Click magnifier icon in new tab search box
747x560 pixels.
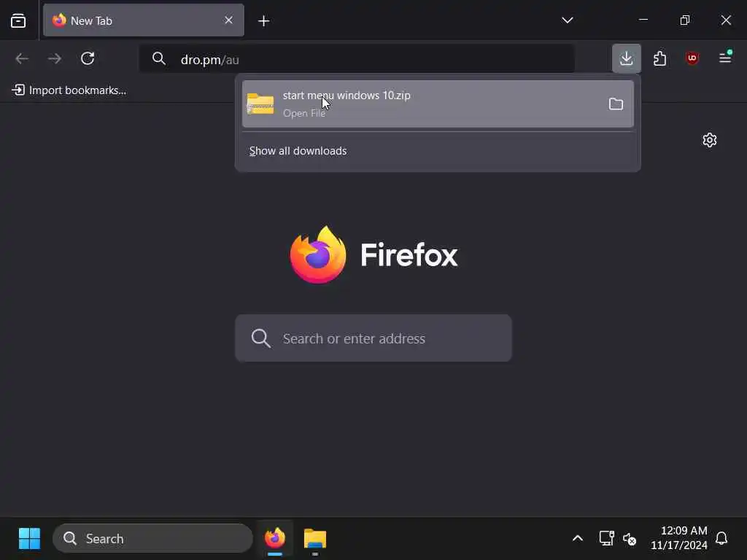click(x=260, y=338)
